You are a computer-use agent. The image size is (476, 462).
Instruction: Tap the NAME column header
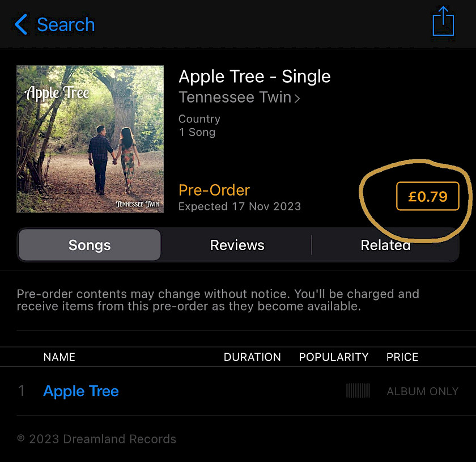(x=59, y=357)
